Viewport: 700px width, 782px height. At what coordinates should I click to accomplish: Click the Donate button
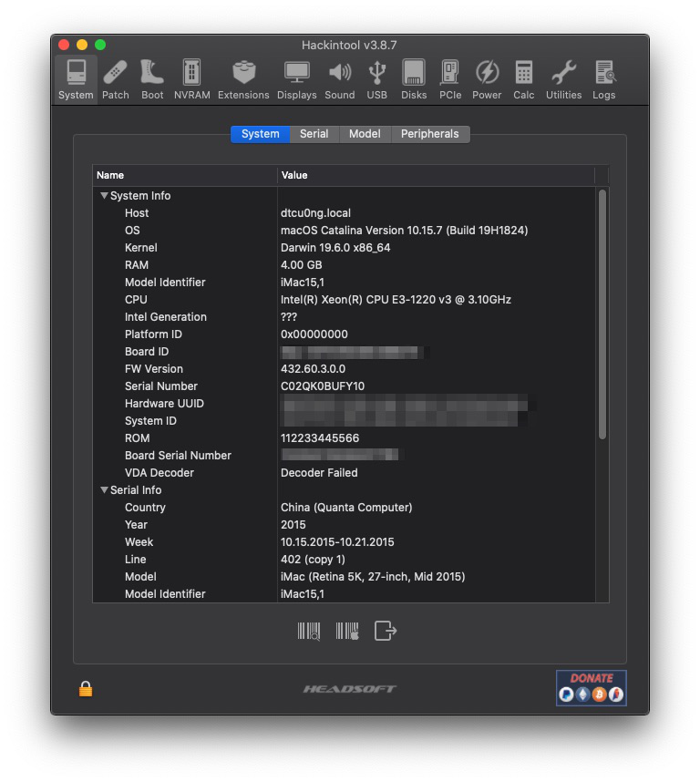click(x=592, y=688)
